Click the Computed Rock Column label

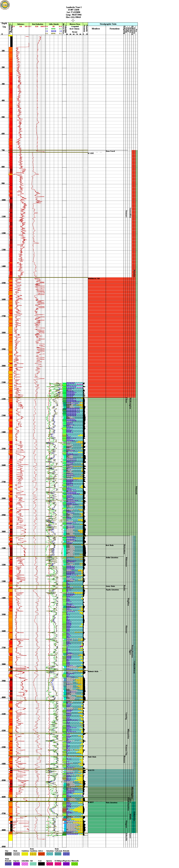(x=75, y=28)
